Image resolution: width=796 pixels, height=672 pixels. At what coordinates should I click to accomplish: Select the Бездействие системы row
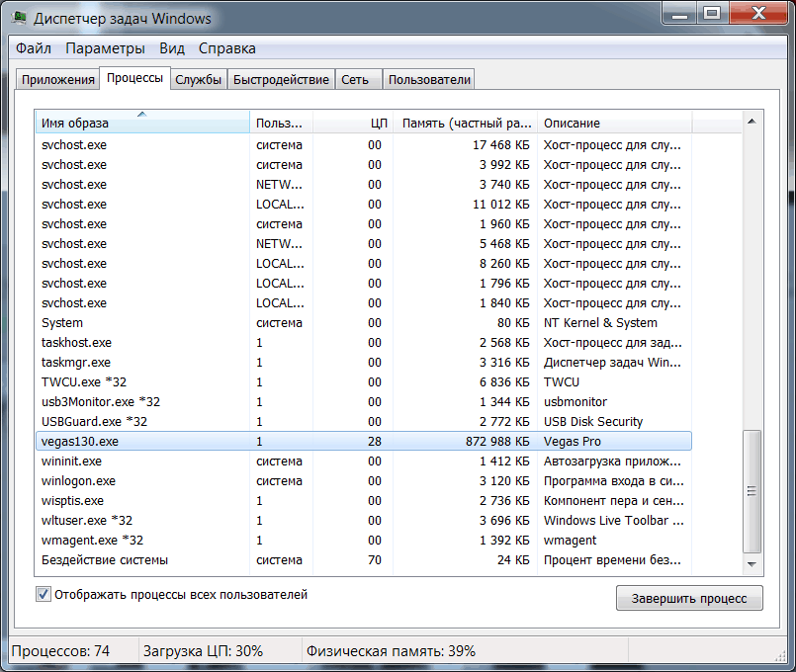(364, 560)
